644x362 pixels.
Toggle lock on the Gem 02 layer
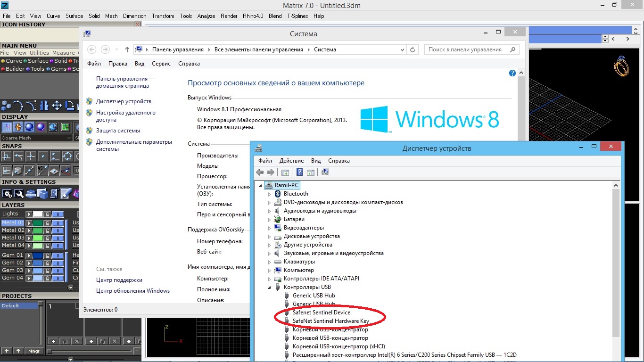coord(48,263)
